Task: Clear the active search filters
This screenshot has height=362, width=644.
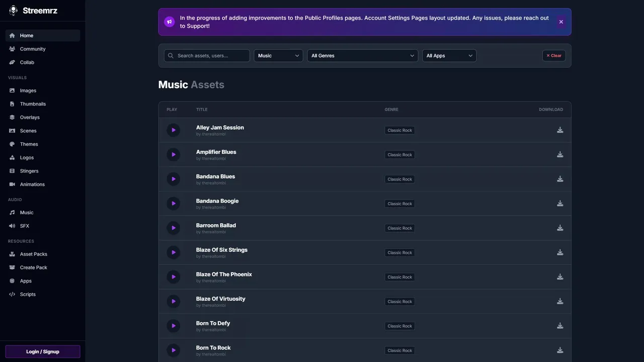Action: (554, 56)
